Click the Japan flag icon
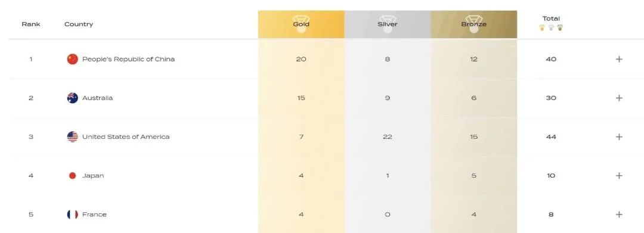 (x=72, y=176)
